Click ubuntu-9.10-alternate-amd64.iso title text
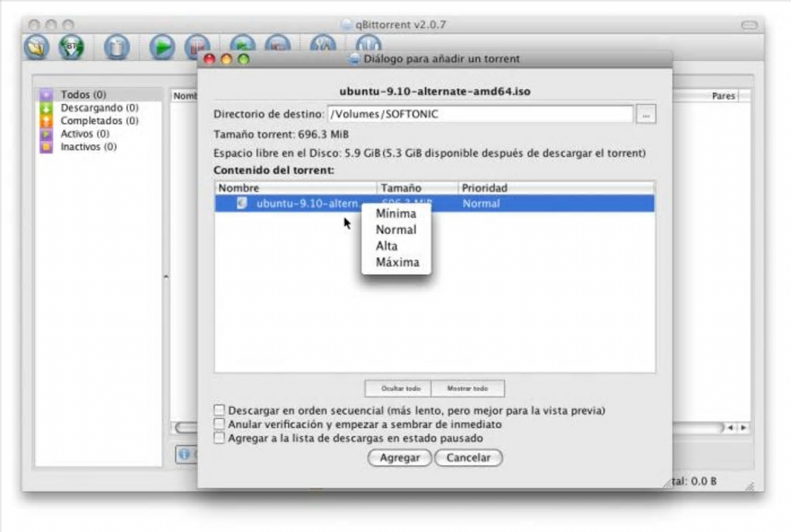The height and width of the screenshot is (532, 791). coord(435,92)
